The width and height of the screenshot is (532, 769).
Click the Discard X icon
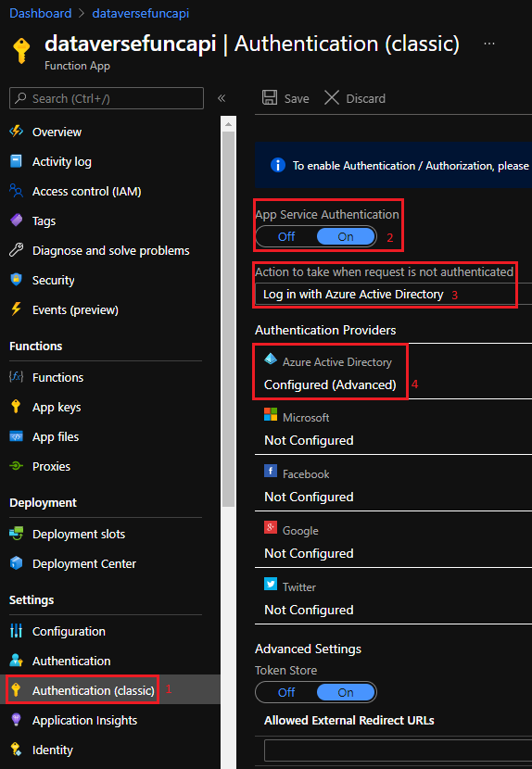332,97
